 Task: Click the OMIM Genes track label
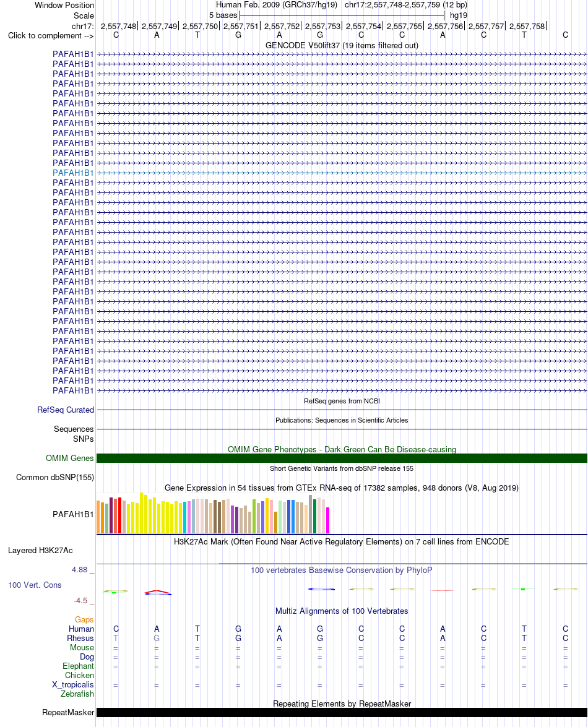click(69, 458)
